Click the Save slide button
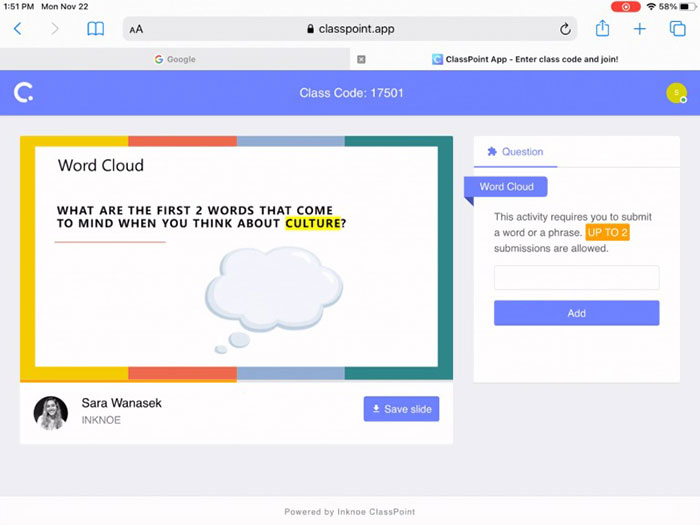The width and height of the screenshot is (700, 525). click(x=401, y=409)
